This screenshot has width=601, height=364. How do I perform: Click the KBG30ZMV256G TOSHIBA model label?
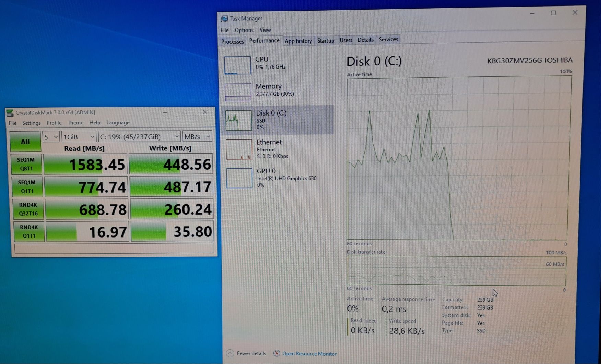530,61
